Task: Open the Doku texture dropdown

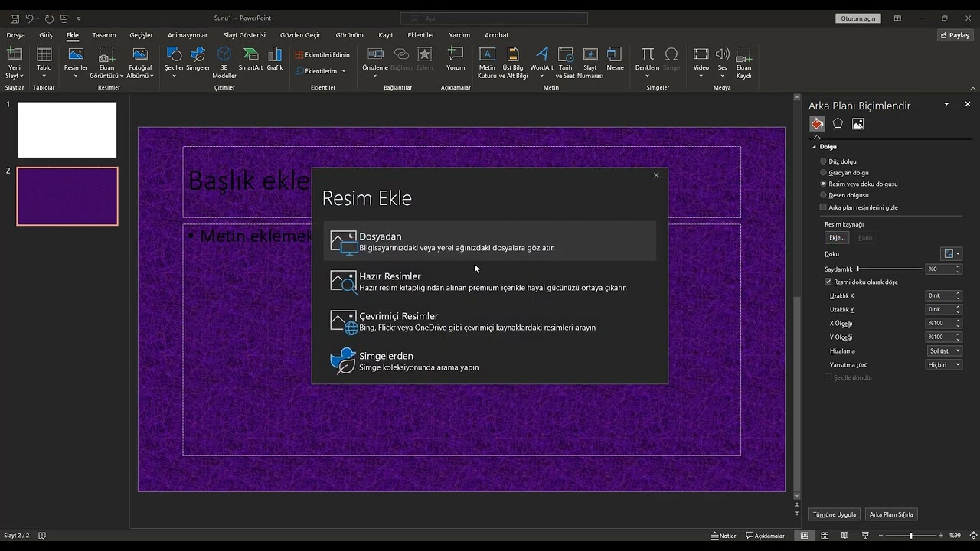Action: pyautogui.click(x=951, y=253)
